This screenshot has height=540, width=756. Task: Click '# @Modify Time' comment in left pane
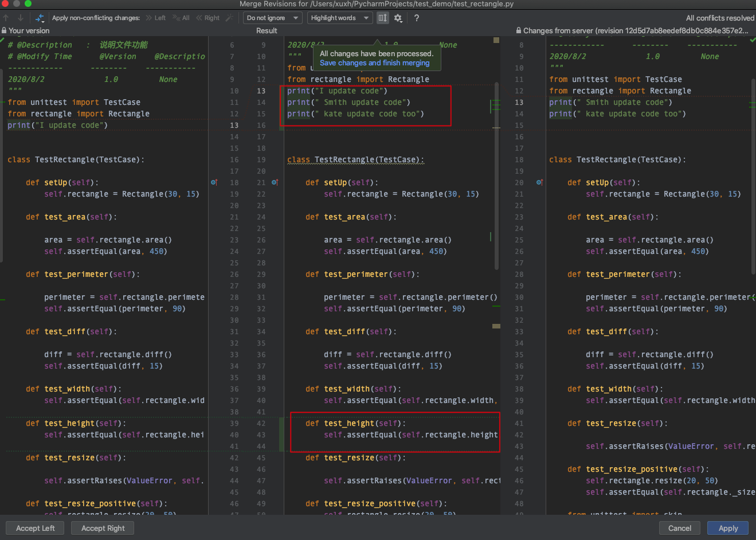click(x=40, y=56)
